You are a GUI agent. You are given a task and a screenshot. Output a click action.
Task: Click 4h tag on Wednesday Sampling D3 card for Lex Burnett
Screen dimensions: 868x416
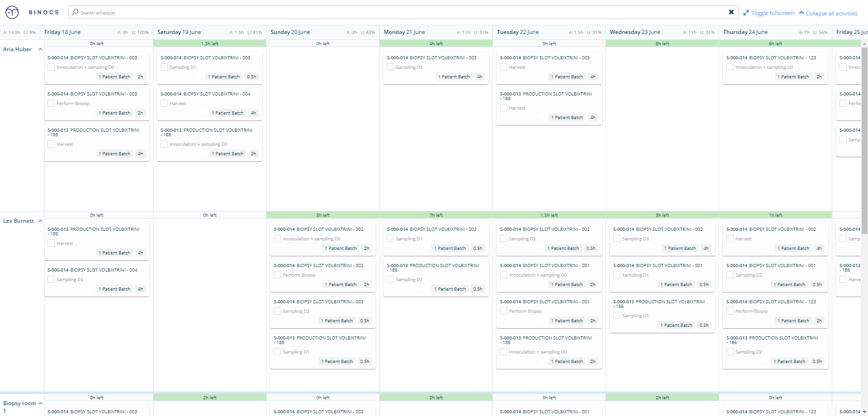tap(706, 249)
